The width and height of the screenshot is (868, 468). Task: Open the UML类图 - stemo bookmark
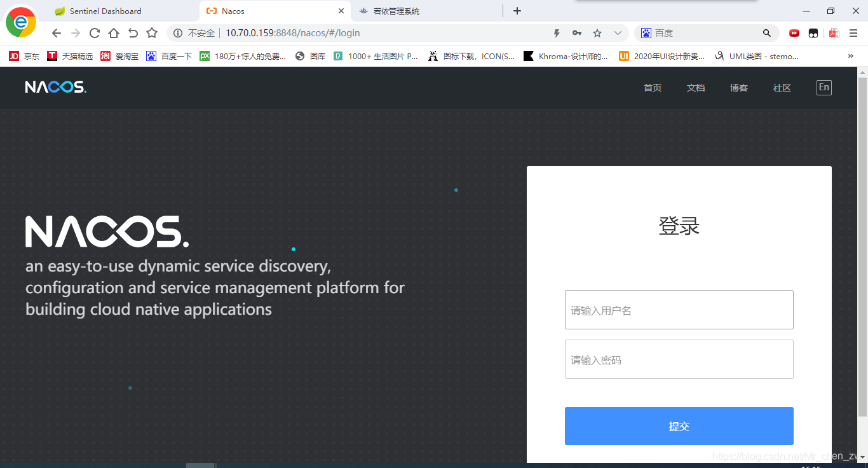coord(756,56)
